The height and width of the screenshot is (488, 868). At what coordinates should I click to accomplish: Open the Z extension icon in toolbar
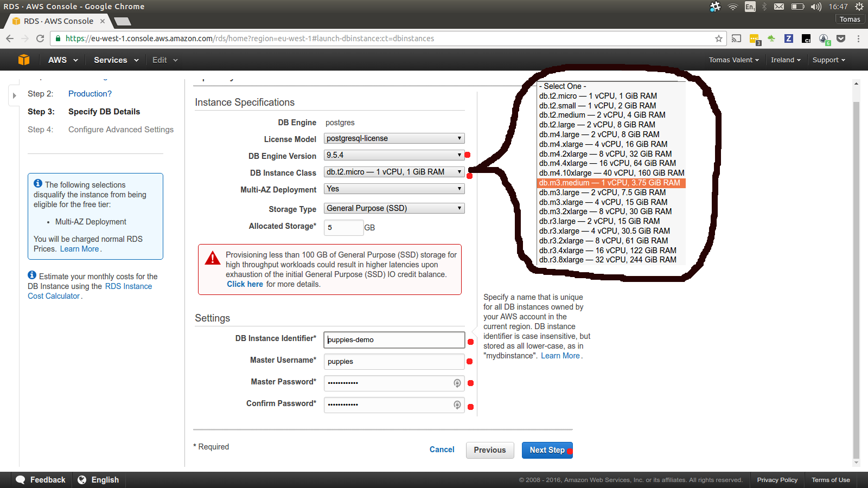(789, 38)
